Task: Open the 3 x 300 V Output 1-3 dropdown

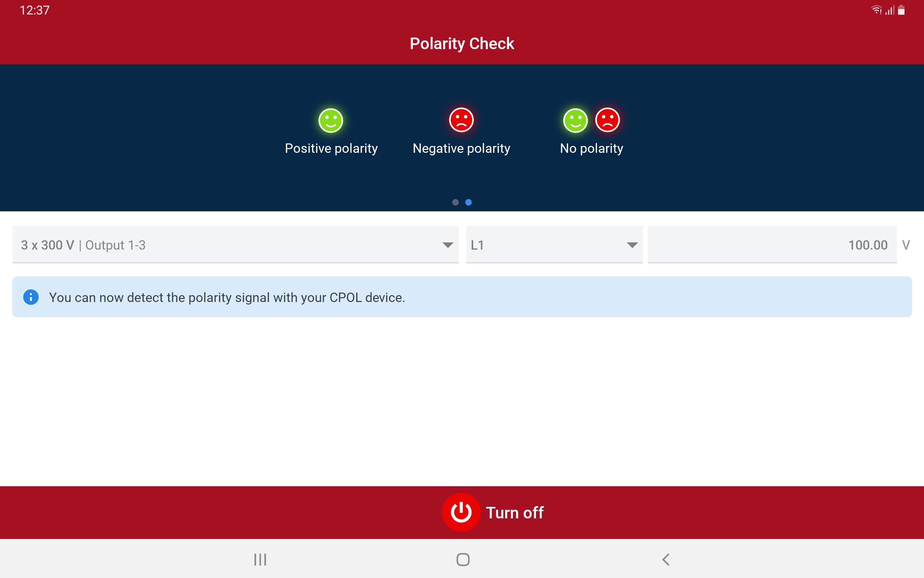Action: [235, 245]
